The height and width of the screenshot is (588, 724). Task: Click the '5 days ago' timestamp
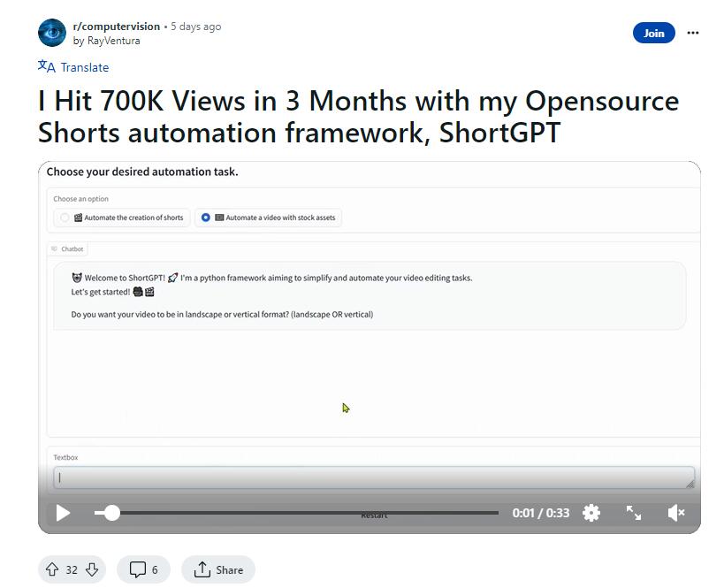tap(195, 27)
